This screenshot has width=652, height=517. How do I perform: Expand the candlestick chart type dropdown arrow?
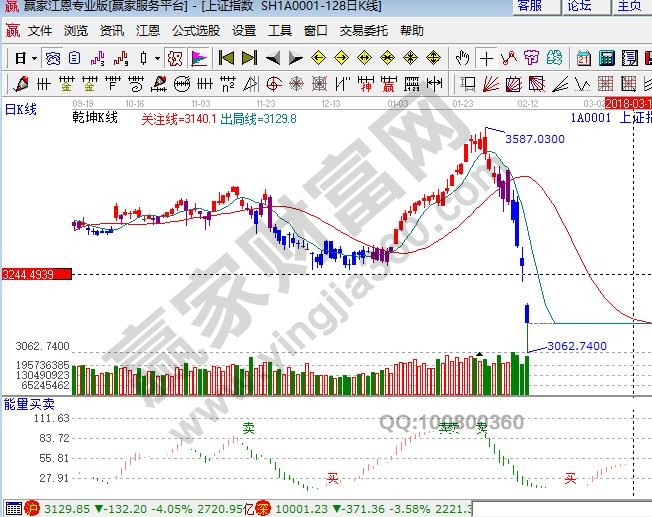(156, 57)
